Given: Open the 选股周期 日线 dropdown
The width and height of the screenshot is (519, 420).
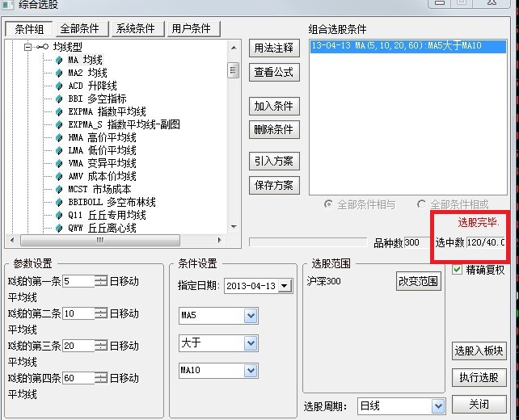Looking at the screenshot, I should click(438, 405).
